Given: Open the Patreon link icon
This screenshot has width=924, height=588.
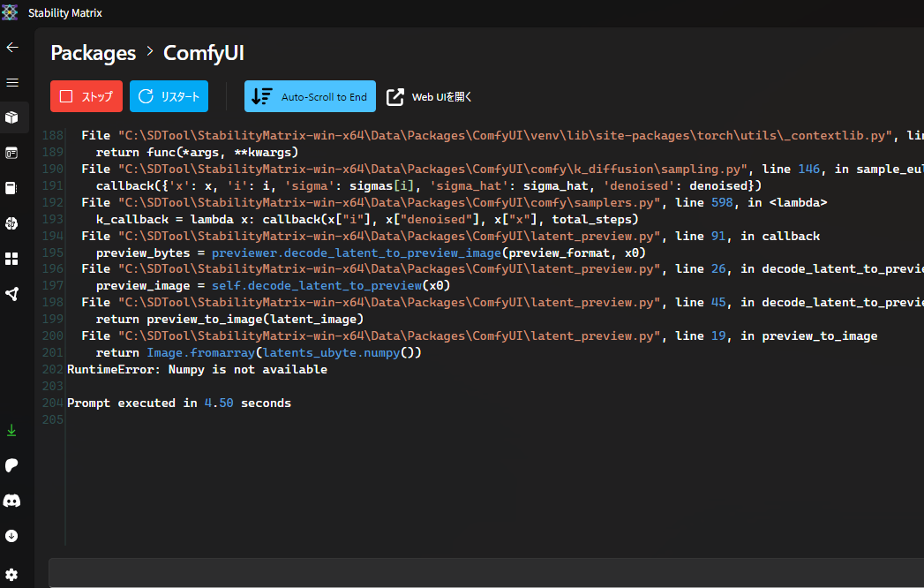Looking at the screenshot, I should coord(12,465).
